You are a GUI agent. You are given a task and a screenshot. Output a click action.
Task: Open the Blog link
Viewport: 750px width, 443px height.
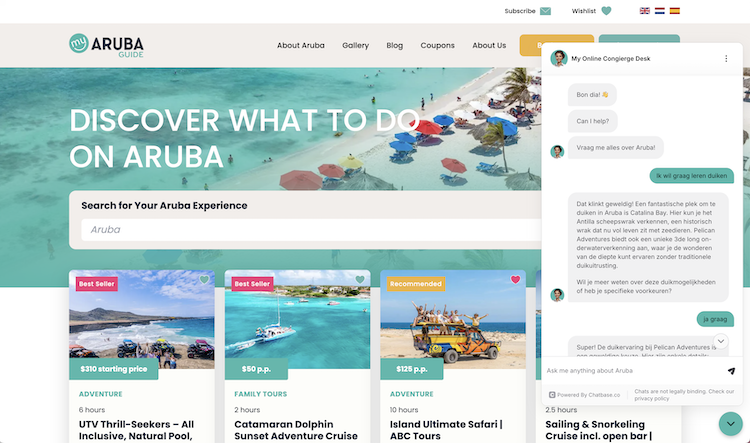395,45
